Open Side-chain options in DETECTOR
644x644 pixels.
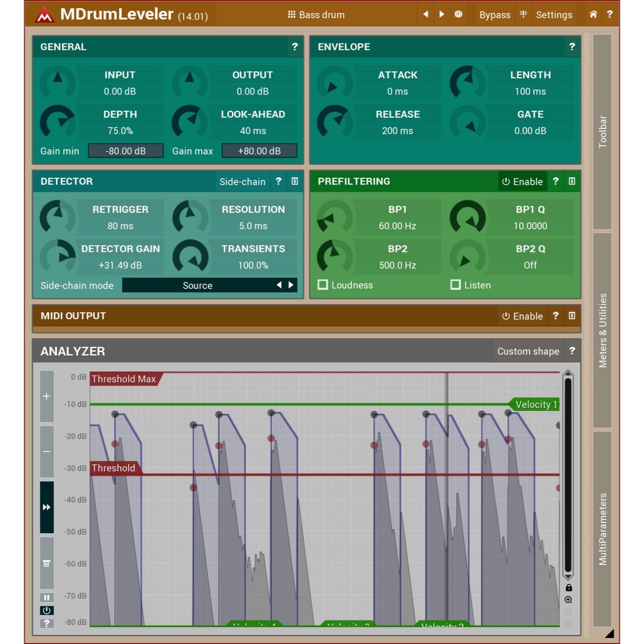pos(243,182)
